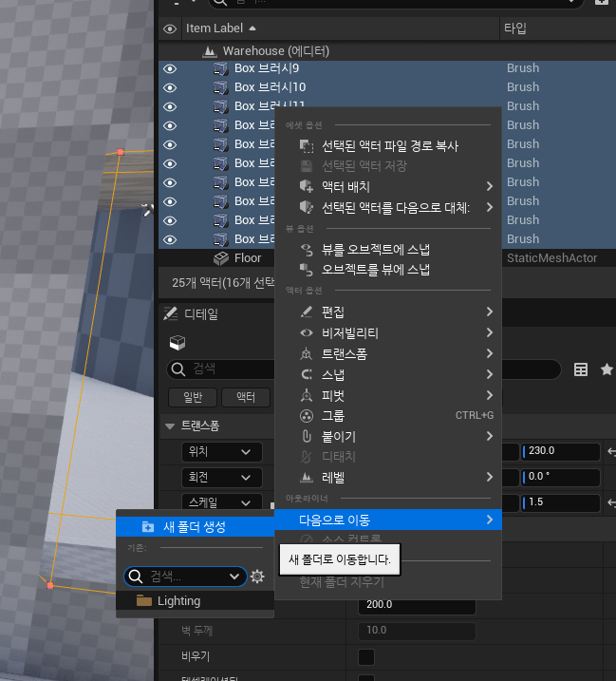
Task: Open the 피벗 submenu
Action: (x=388, y=395)
